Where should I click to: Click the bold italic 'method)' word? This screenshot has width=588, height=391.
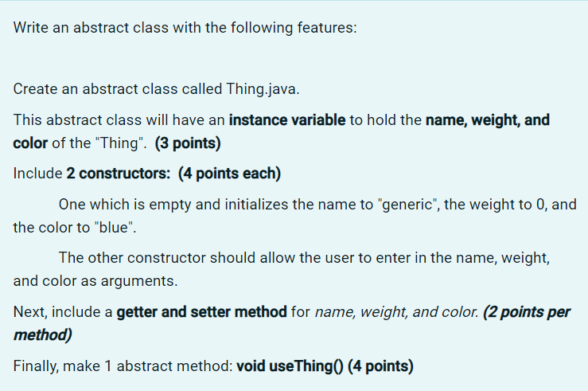(x=42, y=335)
